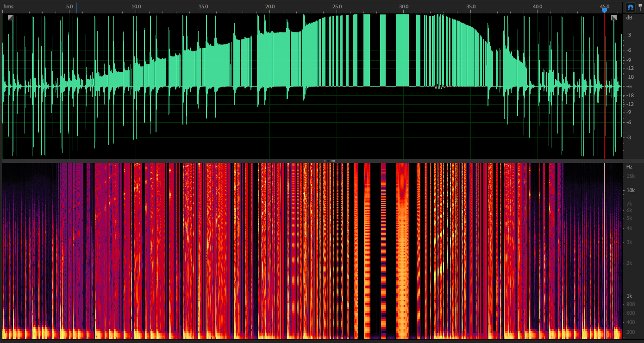Viewport: 644px width, 343px height.
Task: Click the 10.0 mark on the time ruler
Action: click(136, 7)
